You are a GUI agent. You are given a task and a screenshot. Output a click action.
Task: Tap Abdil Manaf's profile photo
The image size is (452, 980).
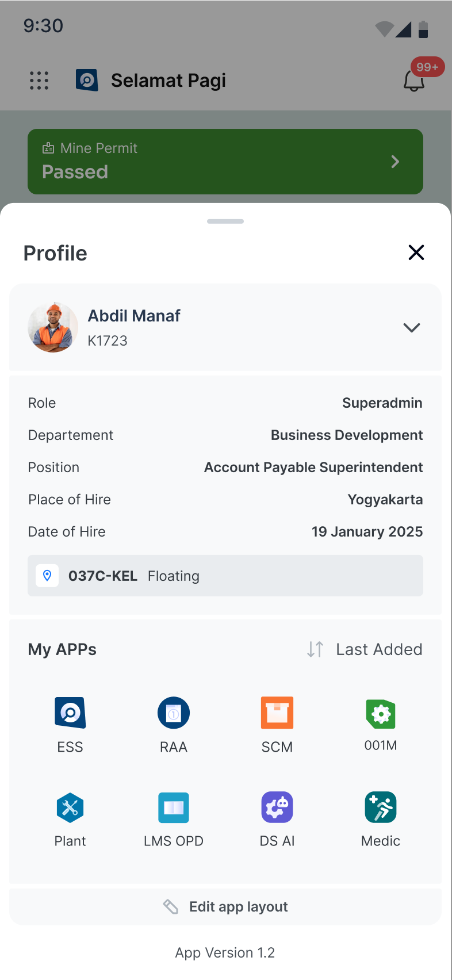click(x=53, y=327)
